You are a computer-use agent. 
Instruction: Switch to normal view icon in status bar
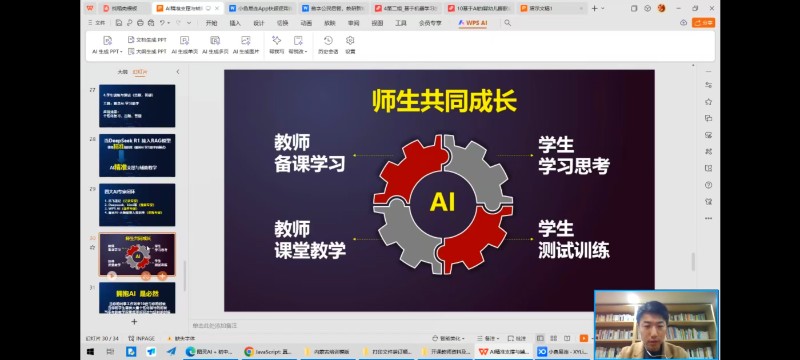click(x=540, y=338)
